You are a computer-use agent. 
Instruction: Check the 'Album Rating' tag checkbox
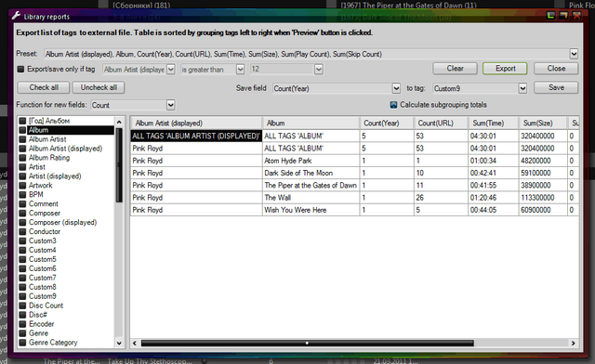[x=22, y=158]
